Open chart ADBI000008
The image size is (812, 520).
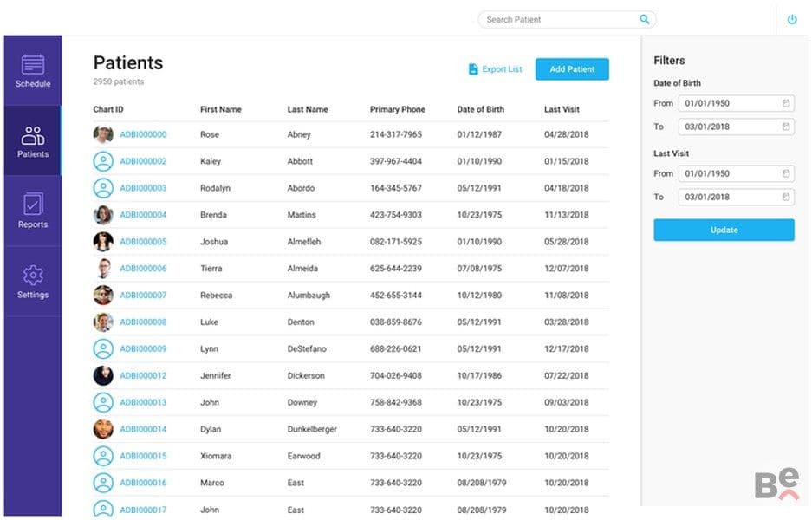click(x=144, y=322)
